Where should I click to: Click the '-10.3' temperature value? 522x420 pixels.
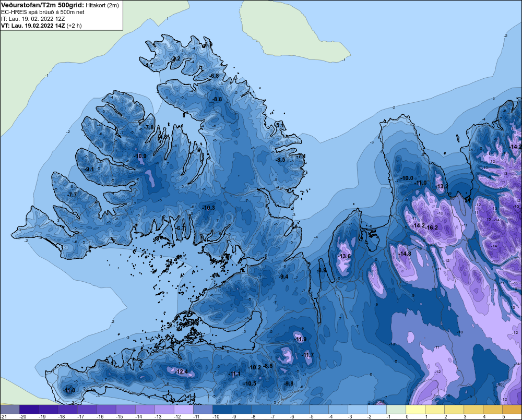[x=209, y=208]
